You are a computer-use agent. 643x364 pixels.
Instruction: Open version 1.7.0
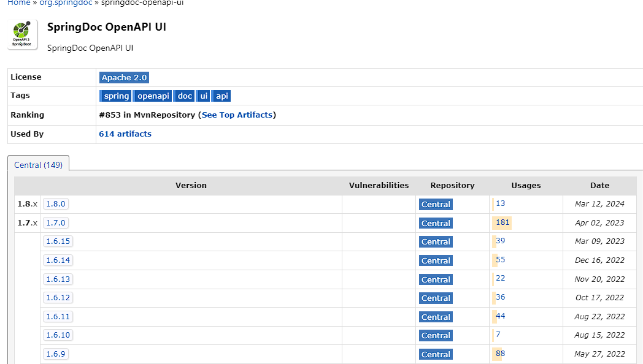[x=56, y=222]
